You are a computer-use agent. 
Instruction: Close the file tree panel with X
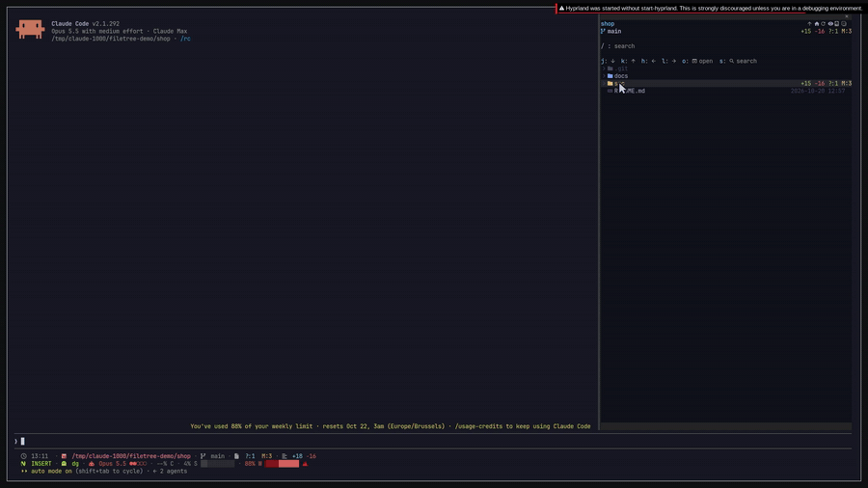coord(847,16)
